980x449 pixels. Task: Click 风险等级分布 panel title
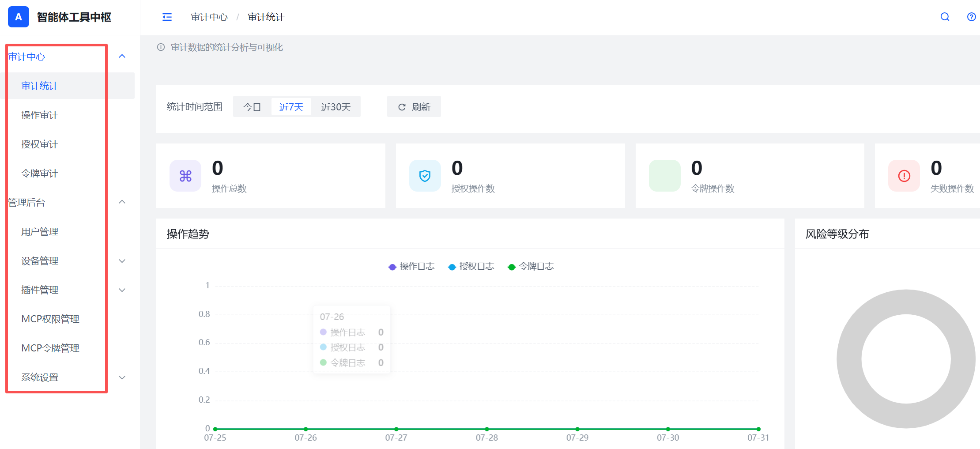[837, 234]
